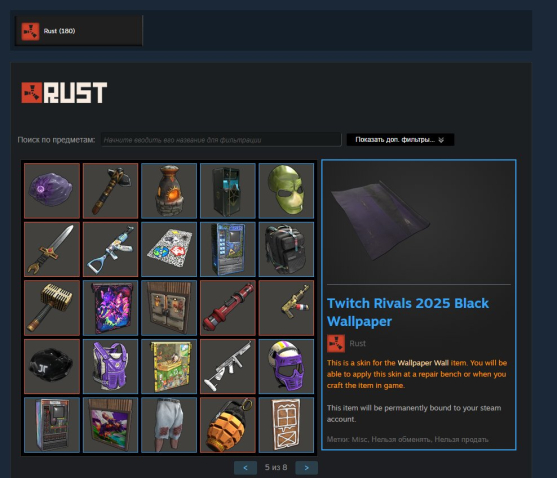The image size is (557, 478).
Task: Select the purple glowing rock item
Action: [x=52, y=191]
